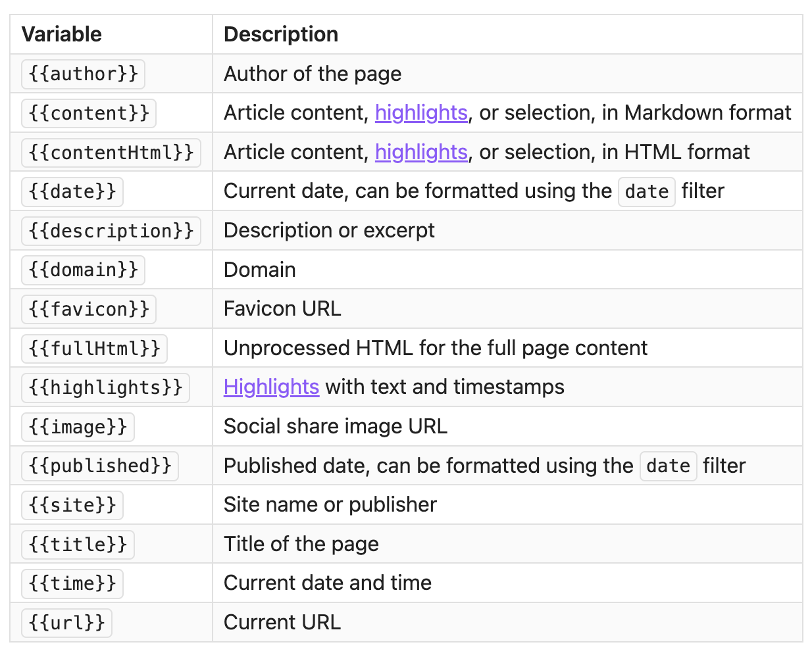
Task: Click the {{image}} variable code
Action: 78,427
